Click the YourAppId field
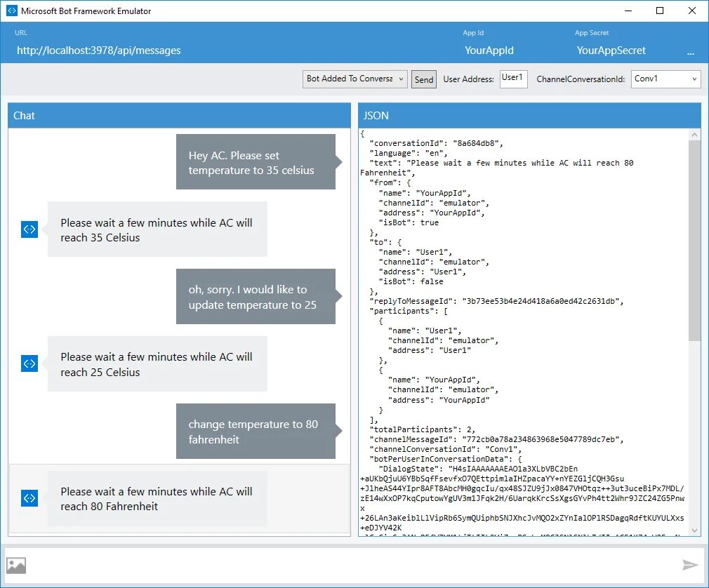 click(x=489, y=50)
